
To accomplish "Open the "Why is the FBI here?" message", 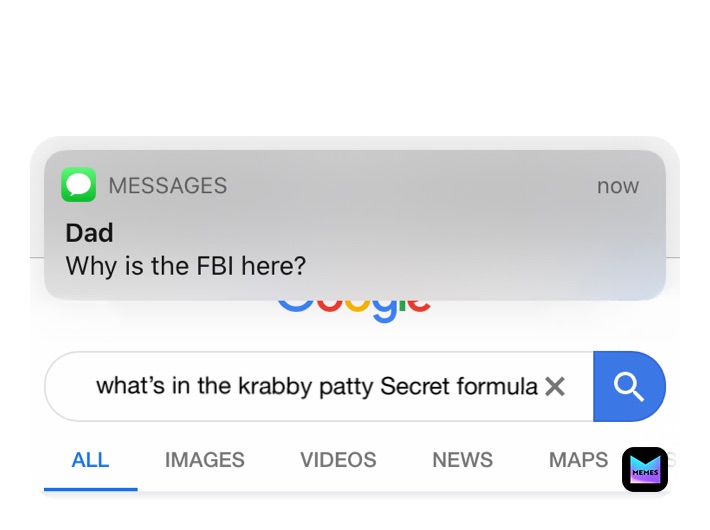I will [185, 267].
